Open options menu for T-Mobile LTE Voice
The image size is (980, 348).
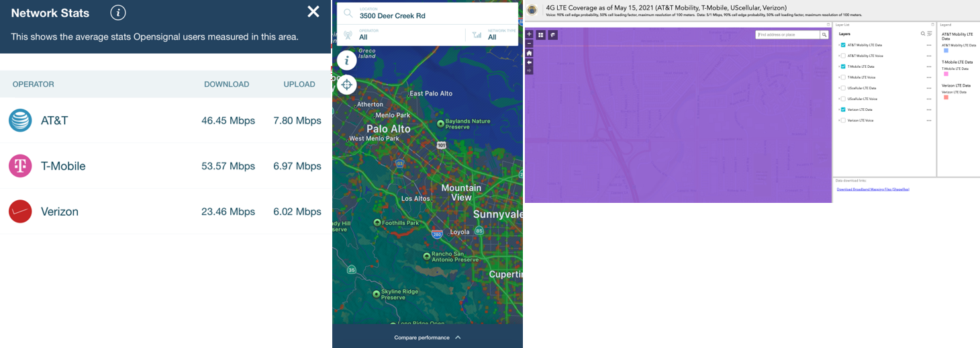coord(929,77)
